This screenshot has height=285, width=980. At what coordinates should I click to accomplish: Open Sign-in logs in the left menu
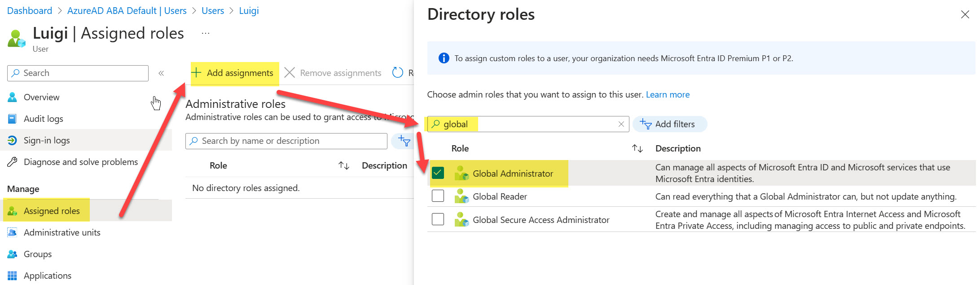(47, 140)
